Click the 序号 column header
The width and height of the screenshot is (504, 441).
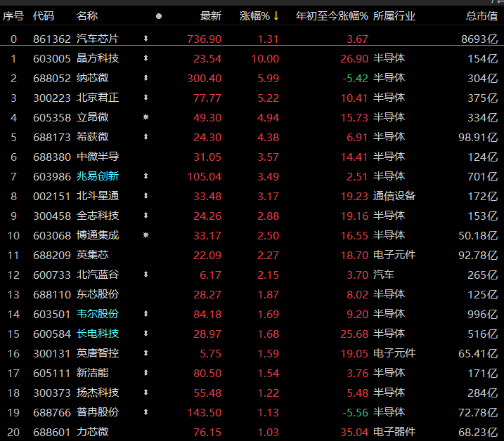pos(13,15)
